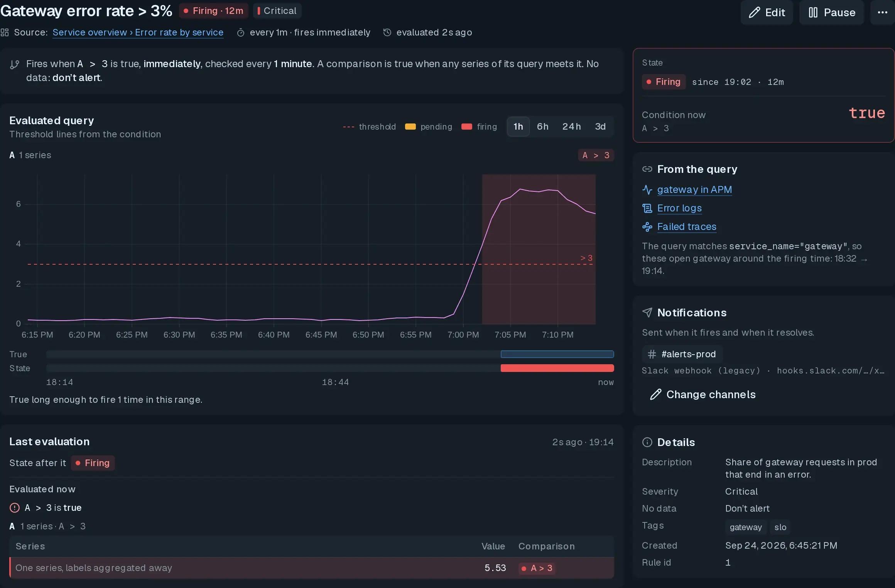
Task: Select the #alerts-prod channel chip
Action: tap(682, 354)
